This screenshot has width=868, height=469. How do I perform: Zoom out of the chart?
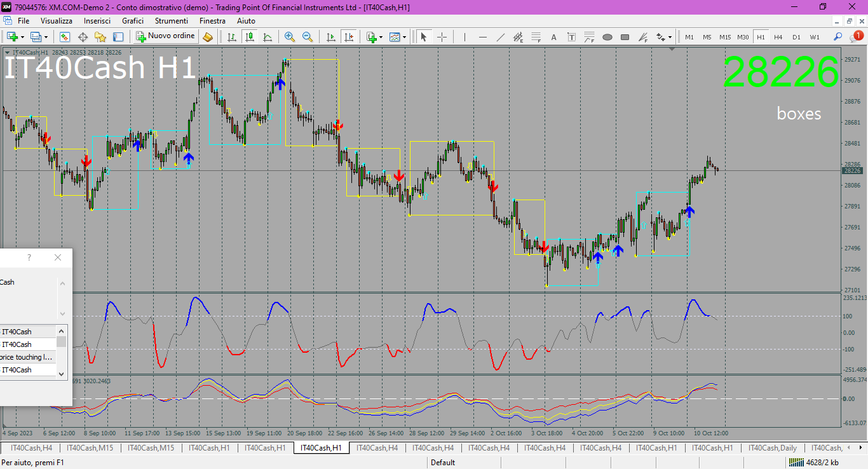(x=308, y=37)
